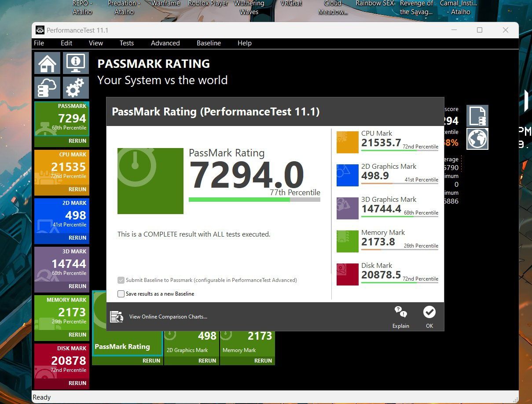Click View Online Comparison Charts link
Image resolution: width=532 pixels, height=404 pixels.
(x=168, y=317)
